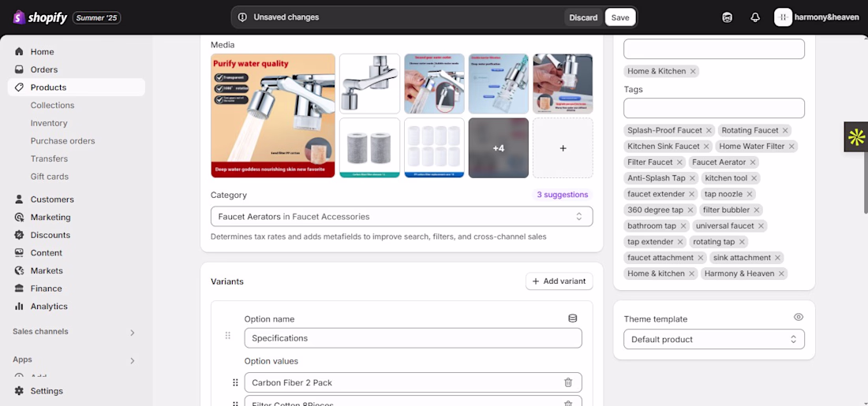This screenshot has width=868, height=406.
Task: Remove the Filter Faucet tag
Action: 679,162
